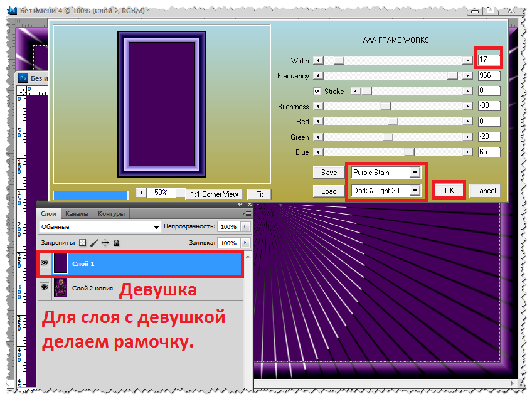Click the Frequency value field
Viewport: 532px width, 399px height.
click(489, 75)
